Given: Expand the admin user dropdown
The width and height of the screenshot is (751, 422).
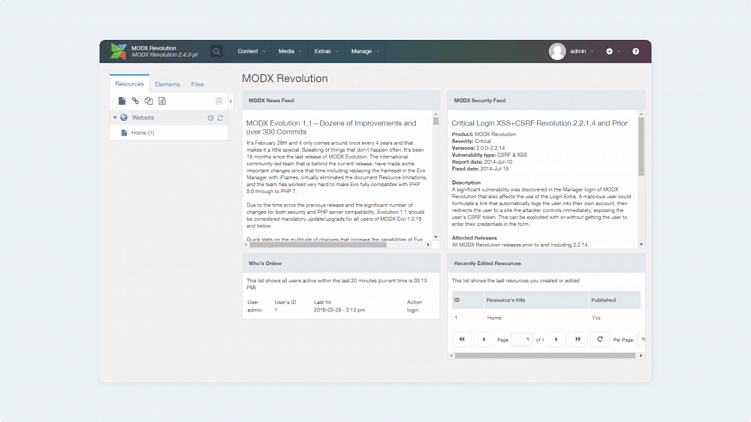Looking at the screenshot, I should click(582, 51).
